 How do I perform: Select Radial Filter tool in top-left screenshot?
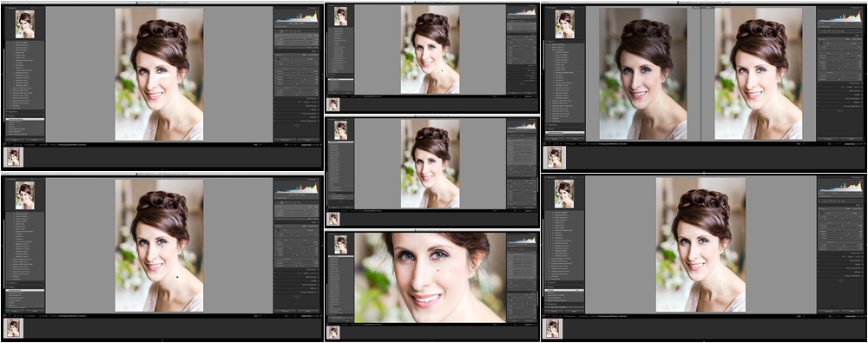(x=295, y=31)
